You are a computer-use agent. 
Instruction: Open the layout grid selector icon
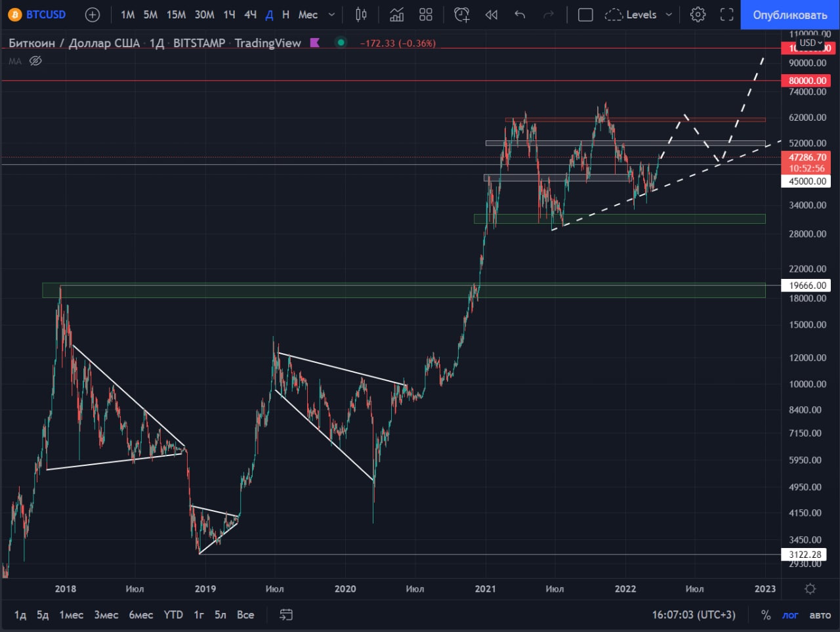426,14
